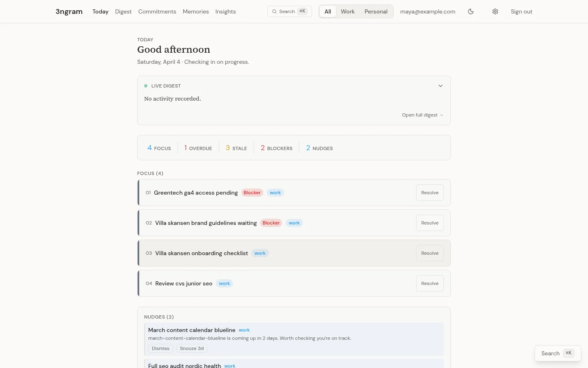The image size is (588, 368).
Task: Open full digest link
Action: coord(422,115)
